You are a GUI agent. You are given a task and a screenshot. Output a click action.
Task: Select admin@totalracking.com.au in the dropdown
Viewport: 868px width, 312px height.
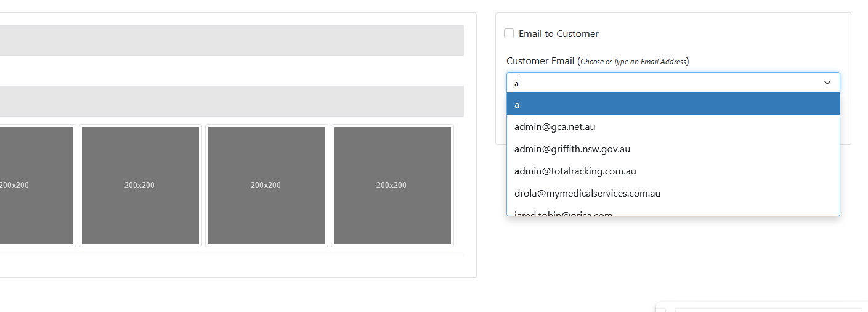click(575, 171)
